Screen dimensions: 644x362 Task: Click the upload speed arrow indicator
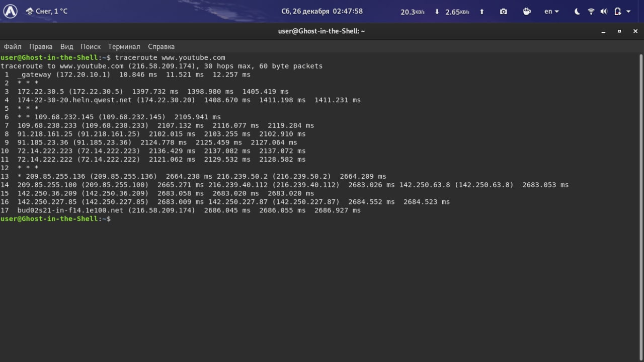pos(481,12)
